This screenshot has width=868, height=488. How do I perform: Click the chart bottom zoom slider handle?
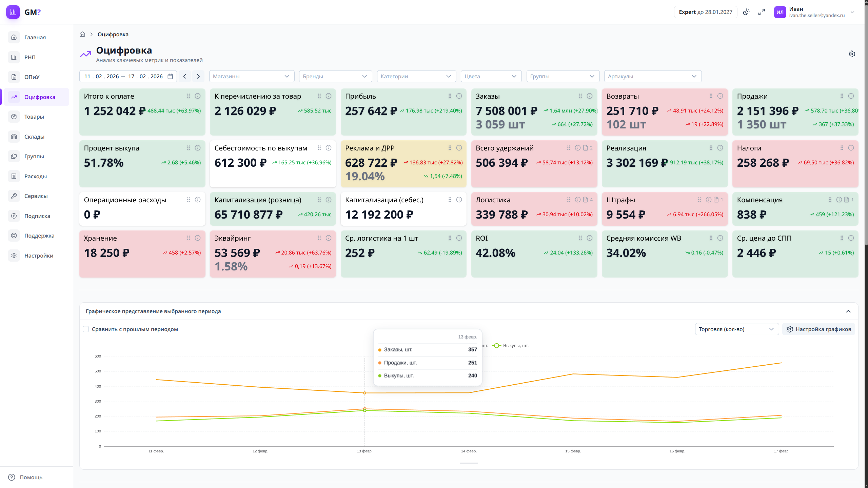click(x=469, y=463)
